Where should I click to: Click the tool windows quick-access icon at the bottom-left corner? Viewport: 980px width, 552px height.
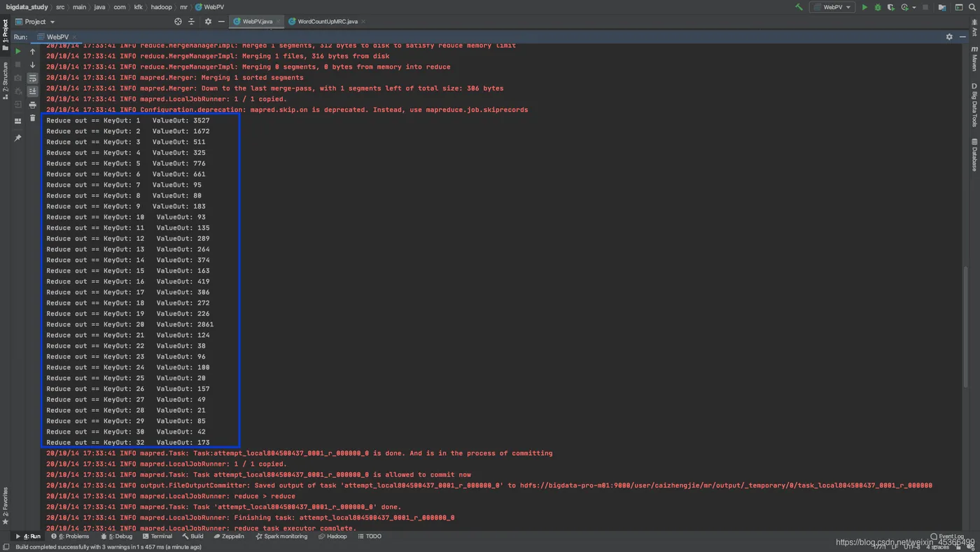coord(6,547)
